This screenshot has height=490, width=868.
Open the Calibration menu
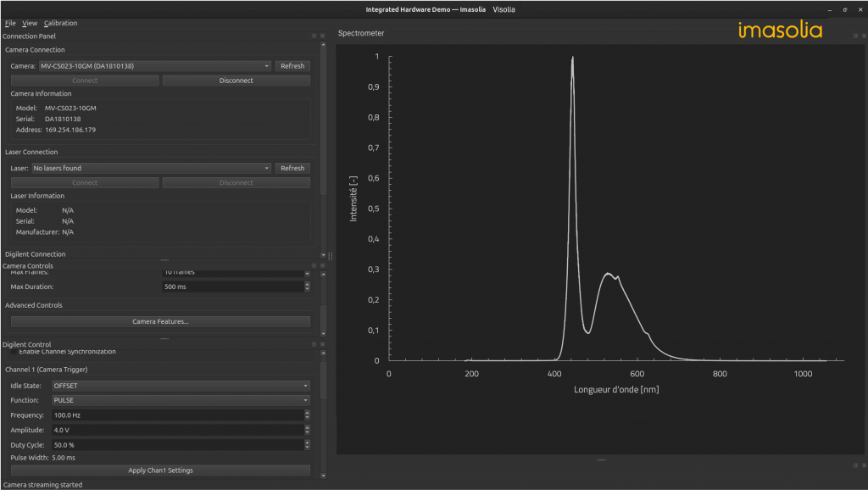tap(60, 23)
